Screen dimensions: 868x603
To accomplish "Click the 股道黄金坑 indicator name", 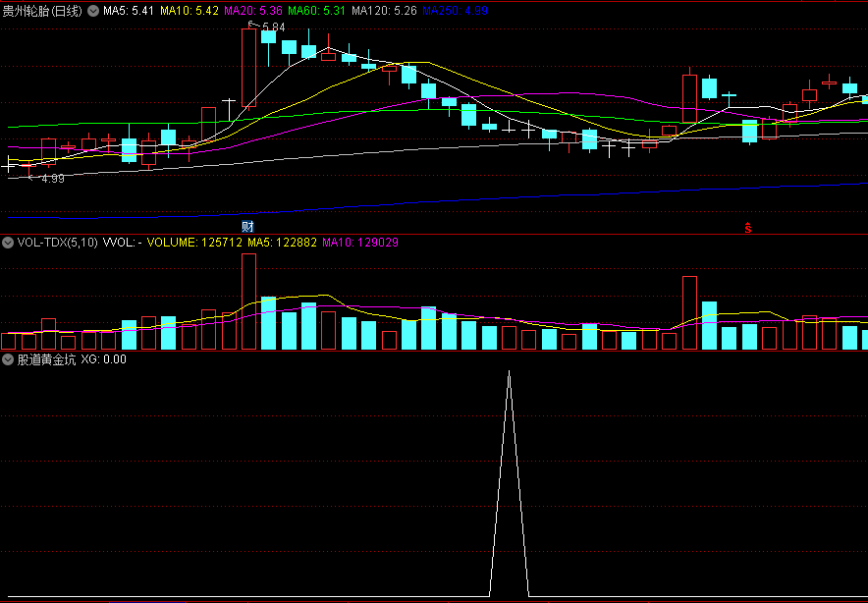I will point(46,359).
